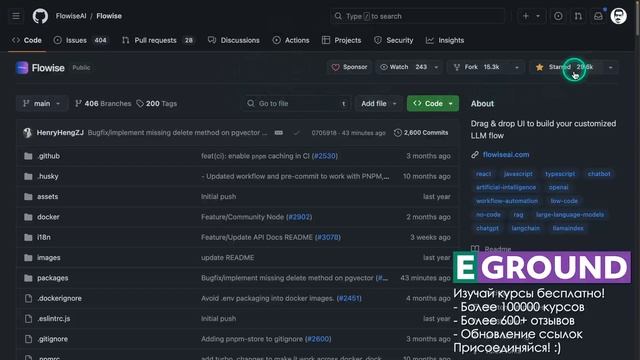Select the react topic tag

tap(484, 174)
